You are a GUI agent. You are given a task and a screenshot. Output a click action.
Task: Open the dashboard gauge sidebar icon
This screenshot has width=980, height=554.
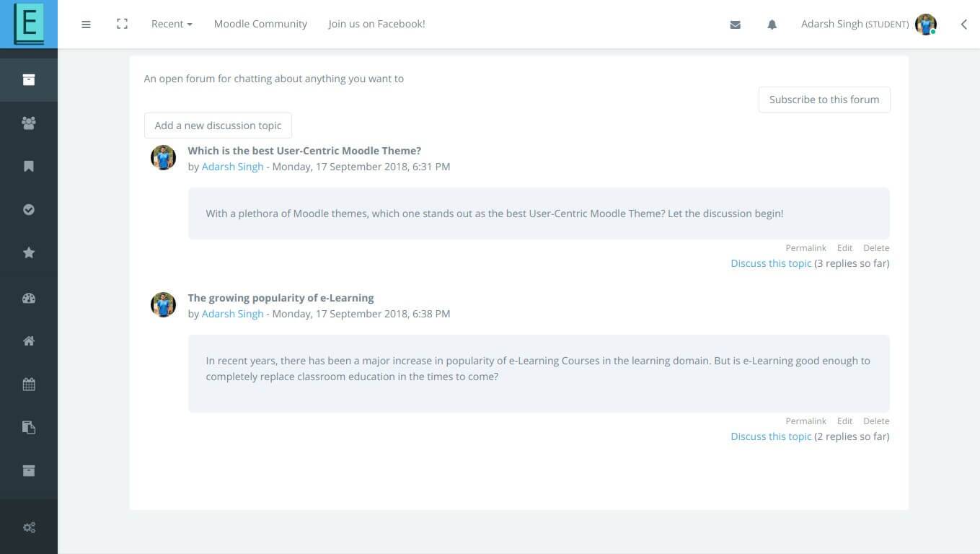[29, 298]
